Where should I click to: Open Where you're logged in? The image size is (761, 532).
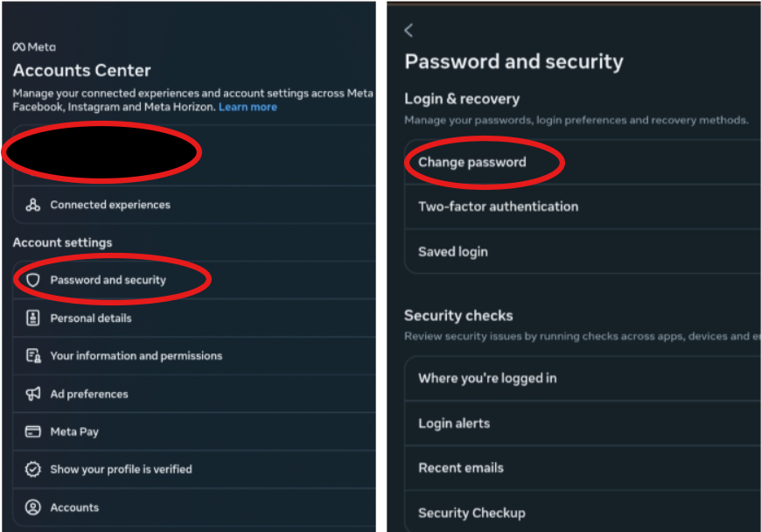click(583, 378)
